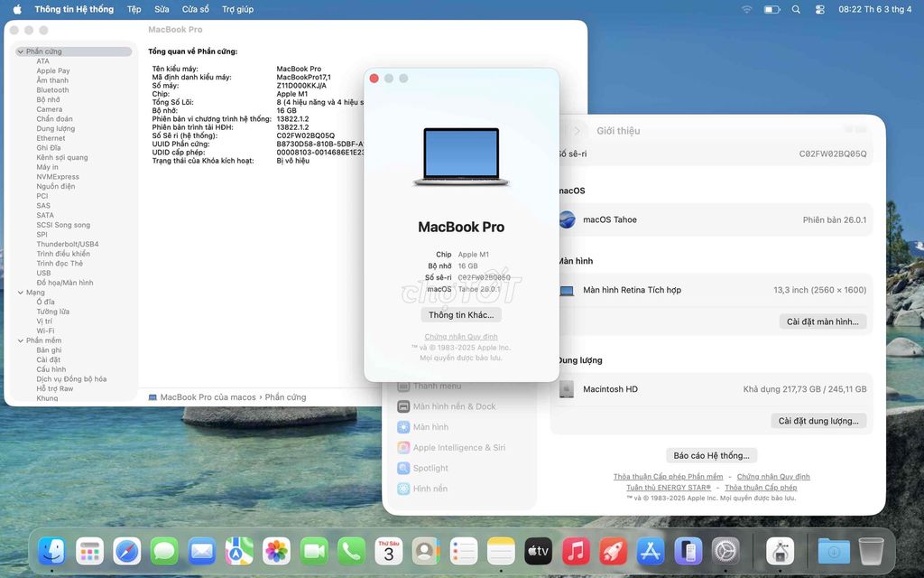
Task: Open the Music app icon
Action: pos(576,552)
